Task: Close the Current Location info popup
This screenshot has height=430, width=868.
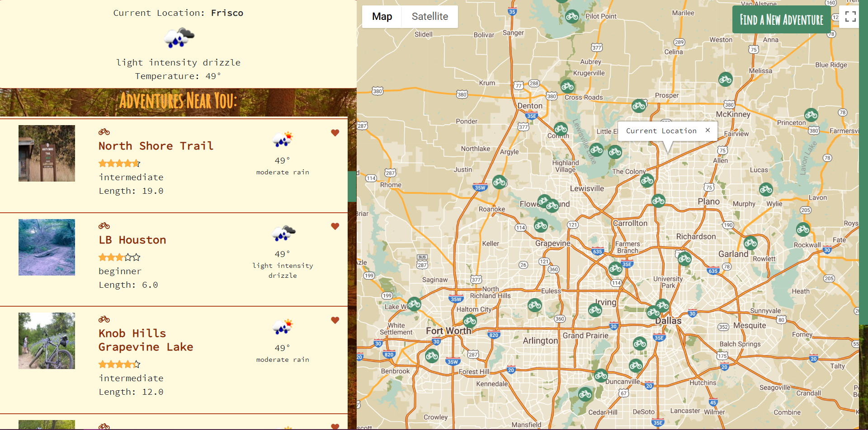Action: coord(708,131)
